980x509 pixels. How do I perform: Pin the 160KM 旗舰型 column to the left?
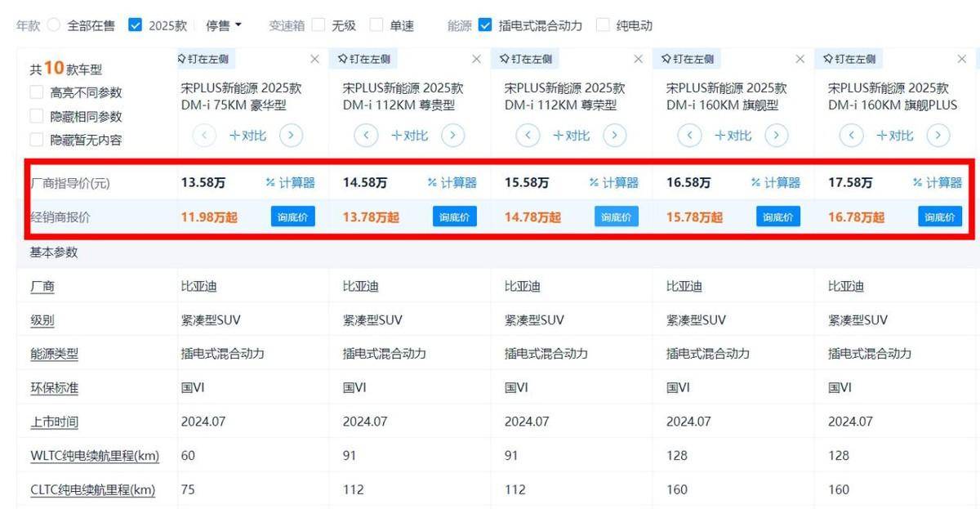click(x=688, y=59)
